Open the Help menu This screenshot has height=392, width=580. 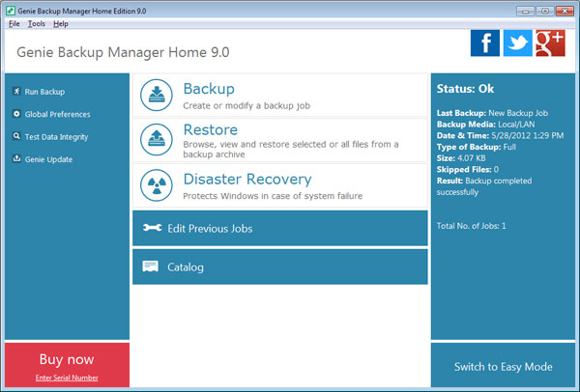pyautogui.click(x=61, y=23)
